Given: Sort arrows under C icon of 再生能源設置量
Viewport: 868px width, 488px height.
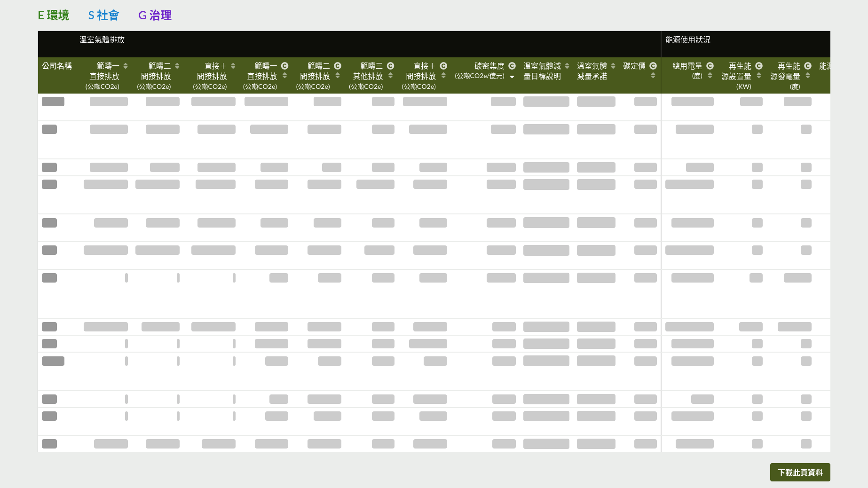Looking at the screenshot, I should click(x=759, y=75).
